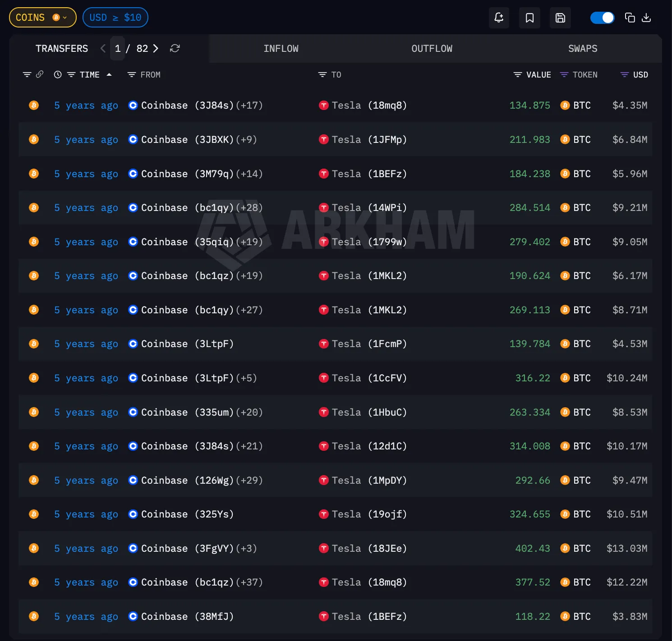Image resolution: width=672 pixels, height=641 pixels.
Task: Click the $12.22M USD amount
Action: point(627,582)
